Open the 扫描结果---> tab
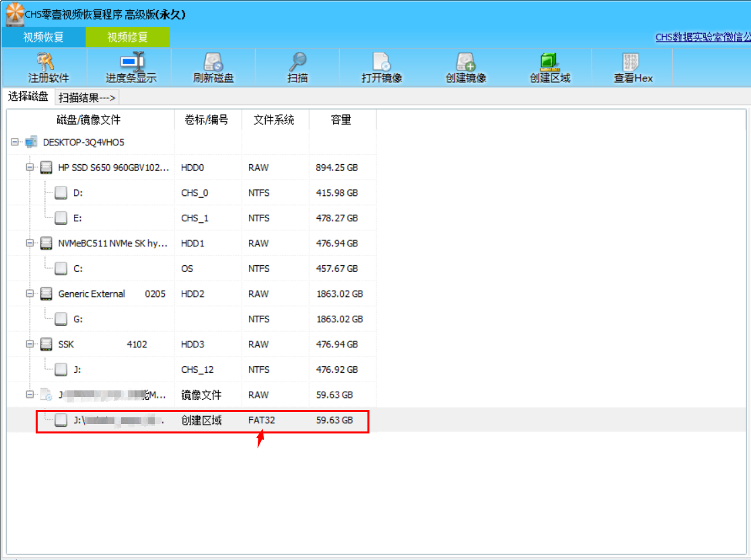The height and width of the screenshot is (560, 751). pyautogui.click(x=87, y=98)
